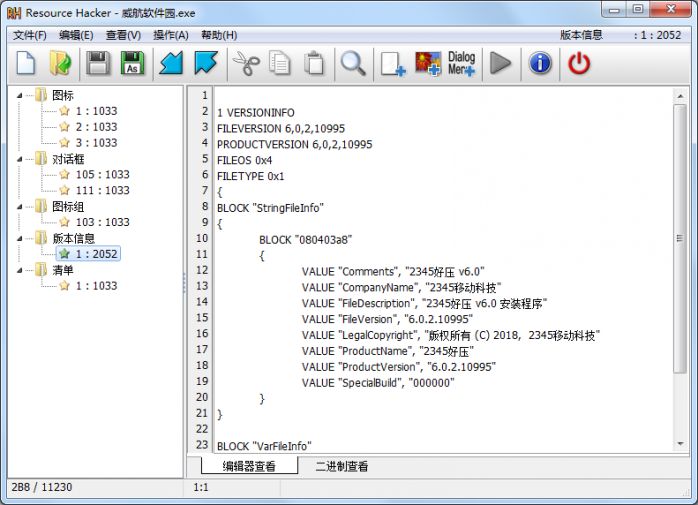Click the Find magnifier icon
The height and width of the screenshot is (505, 698).
353,63
